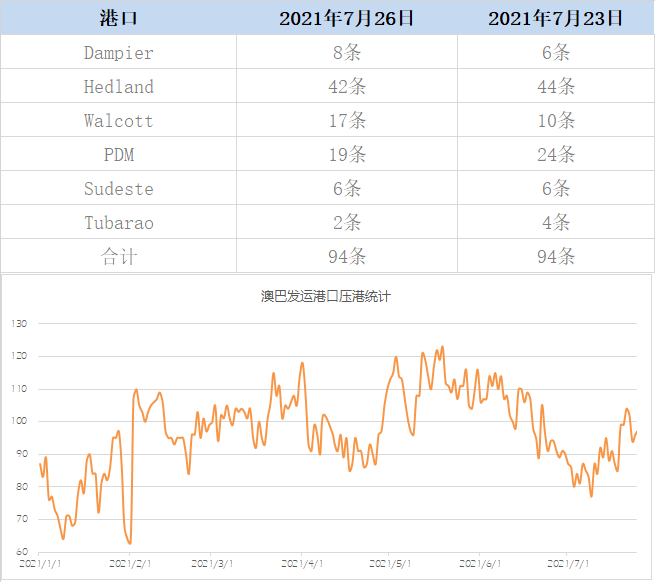This screenshot has height=582, width=655.
Task: Click the 120 y-axis label
Action: tap(19, 356)
